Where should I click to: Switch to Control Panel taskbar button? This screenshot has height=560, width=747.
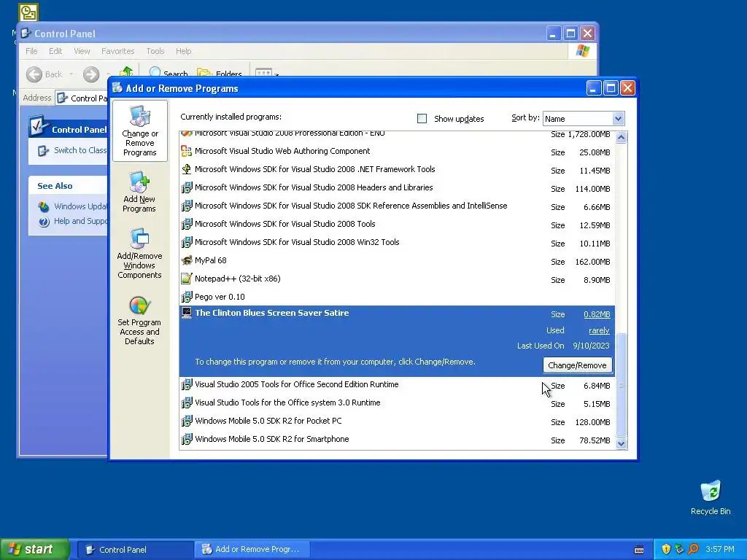point(135,550)
